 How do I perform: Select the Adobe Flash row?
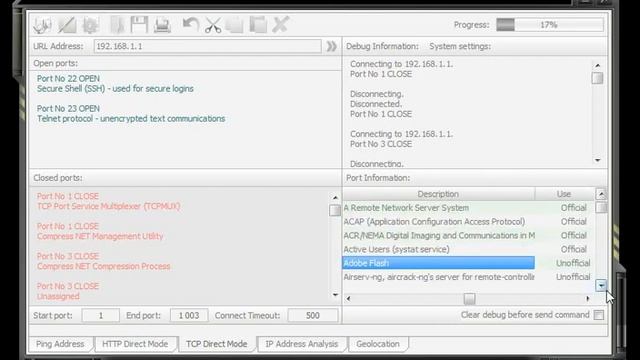tap(438, 263)
